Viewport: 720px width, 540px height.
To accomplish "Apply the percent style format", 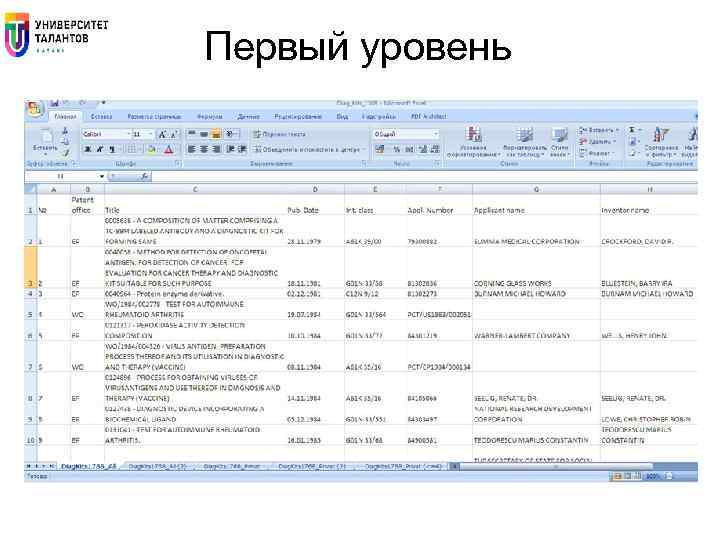I will pyautogui.click(x=397, y=149).
